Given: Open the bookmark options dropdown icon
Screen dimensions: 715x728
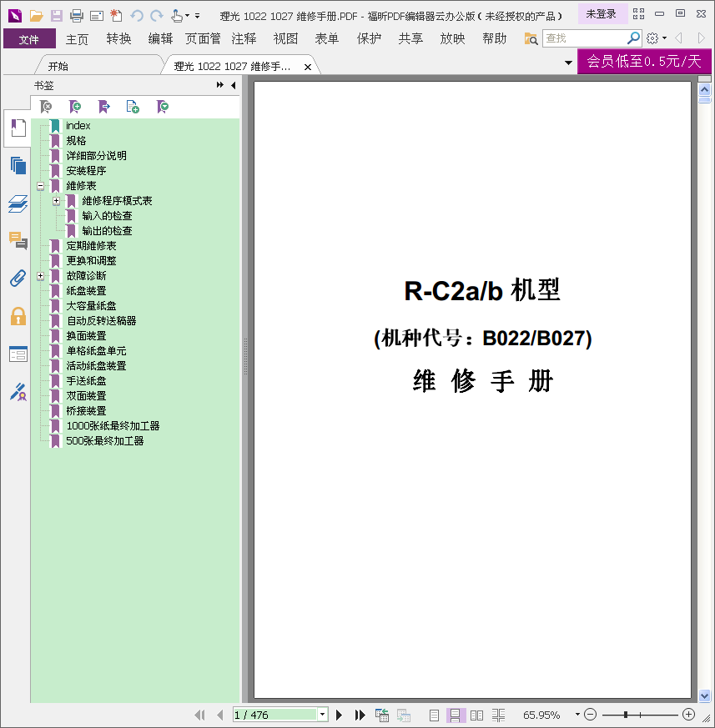Looking at the screenshot, I should (x=162, y=107).
